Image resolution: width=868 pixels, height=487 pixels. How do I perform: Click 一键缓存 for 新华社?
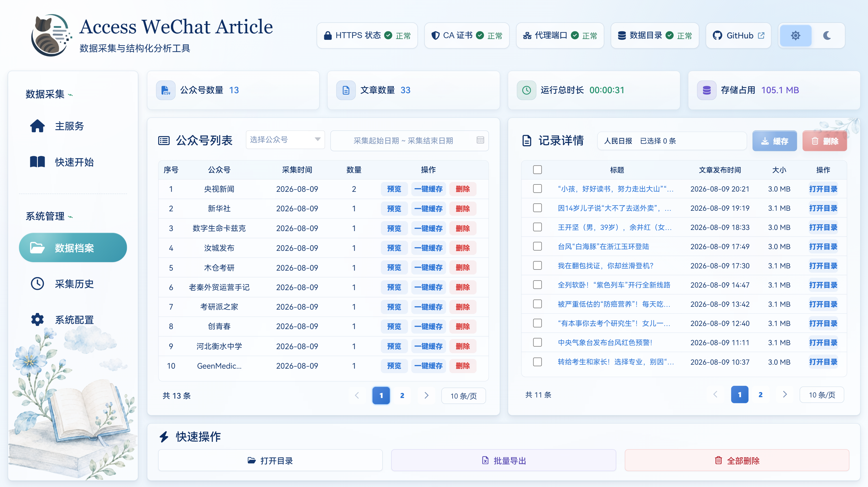tap(428, 208)
